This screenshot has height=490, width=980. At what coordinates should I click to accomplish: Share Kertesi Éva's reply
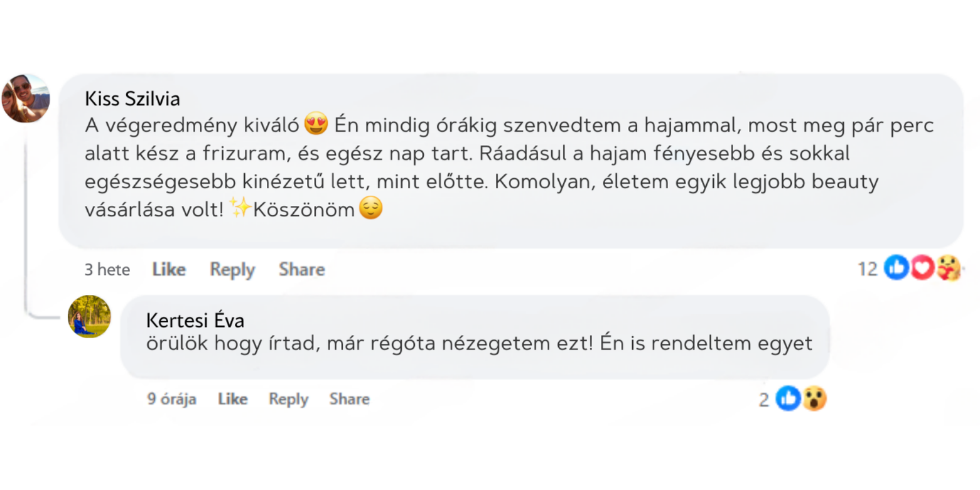coord(349,399)
